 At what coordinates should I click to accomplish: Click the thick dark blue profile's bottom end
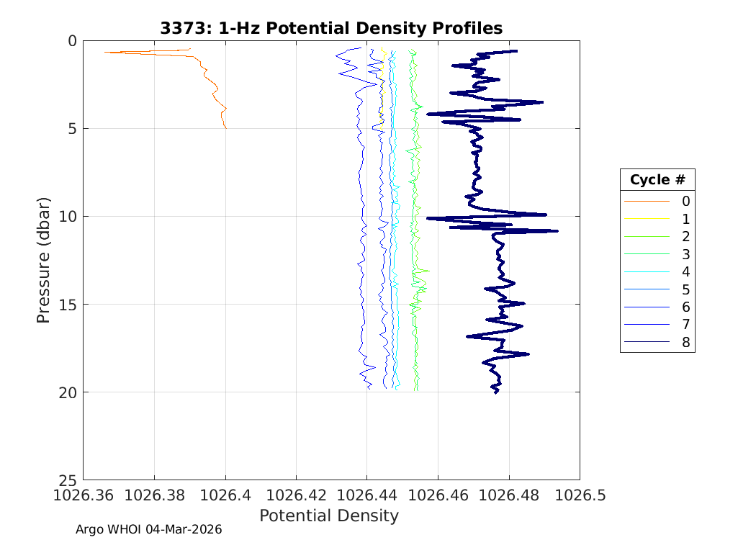(x=496, y=391)
